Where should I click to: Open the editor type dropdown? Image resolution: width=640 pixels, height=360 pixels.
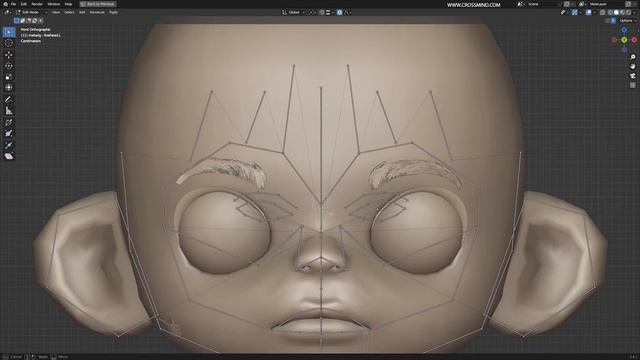(7, 13)
